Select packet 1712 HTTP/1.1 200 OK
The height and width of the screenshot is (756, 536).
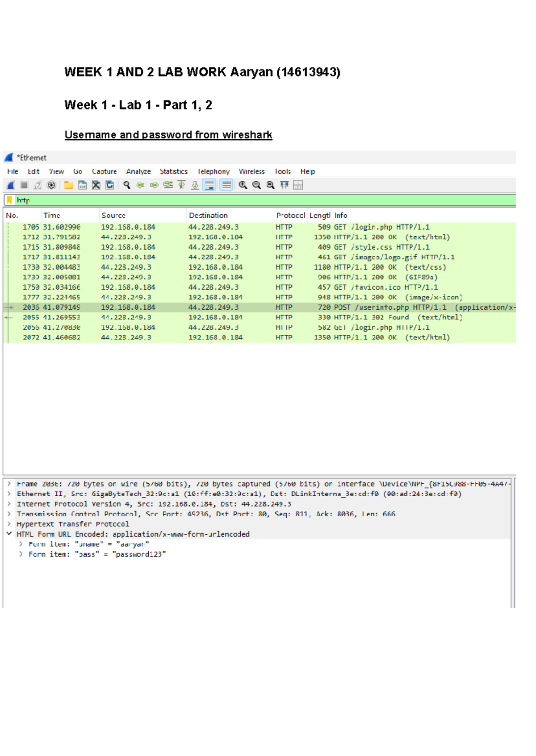260,237
